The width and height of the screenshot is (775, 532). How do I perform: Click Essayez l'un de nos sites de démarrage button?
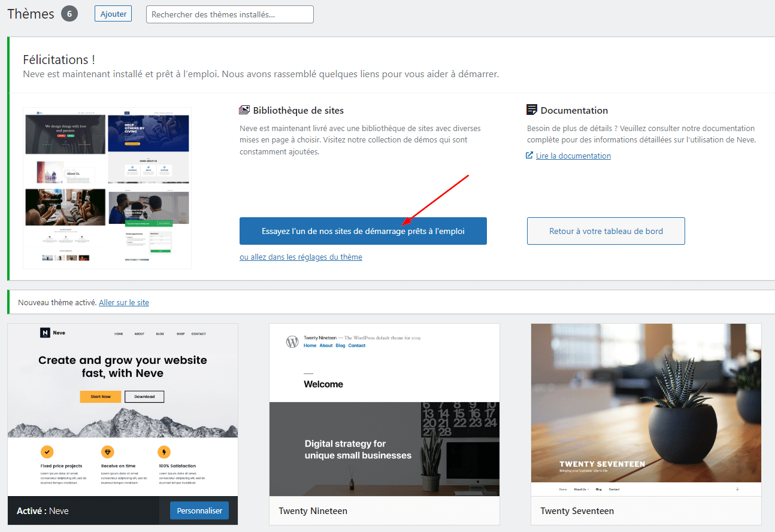(x=363, y=231)
